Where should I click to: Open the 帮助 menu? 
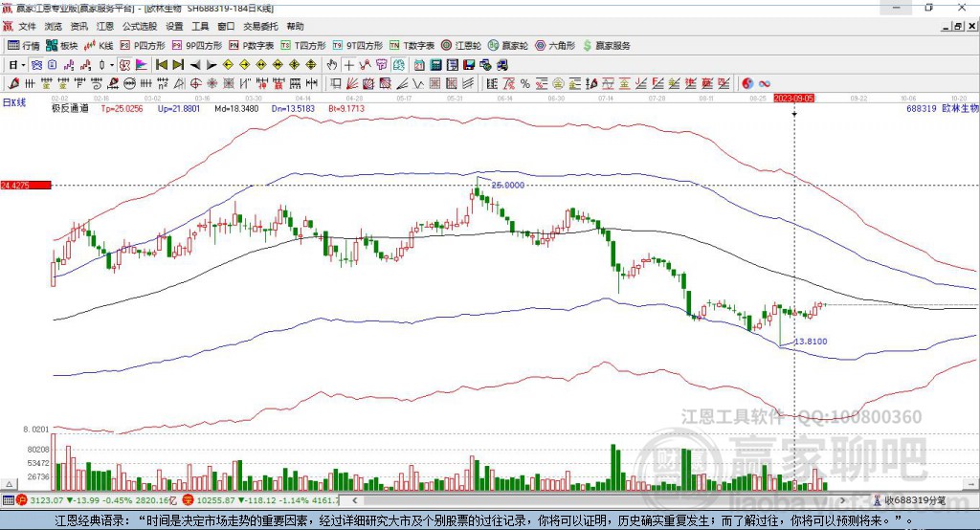click(295, 26)
